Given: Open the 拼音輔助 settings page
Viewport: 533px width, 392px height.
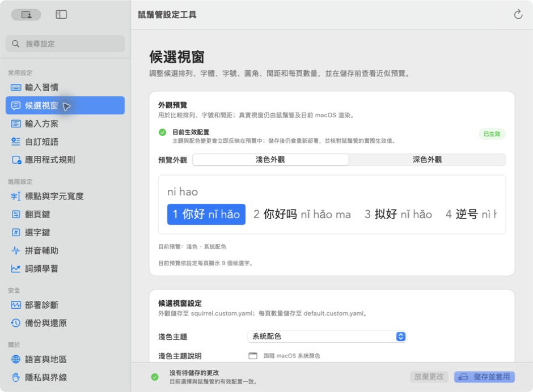Looking at the screenshot, I should coord(65,251).
